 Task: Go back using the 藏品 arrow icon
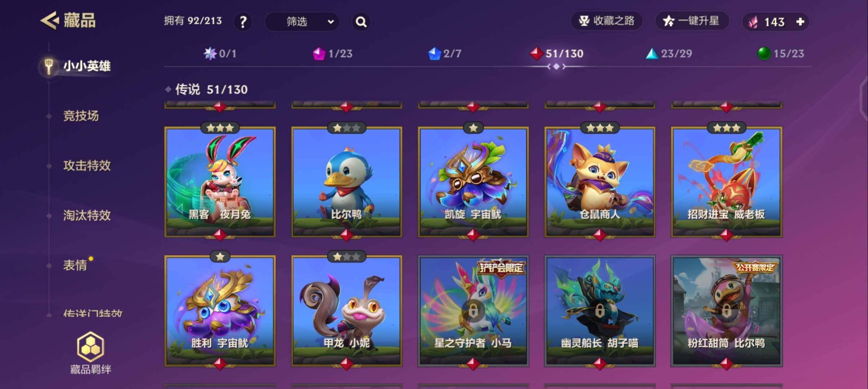[49, 21]
